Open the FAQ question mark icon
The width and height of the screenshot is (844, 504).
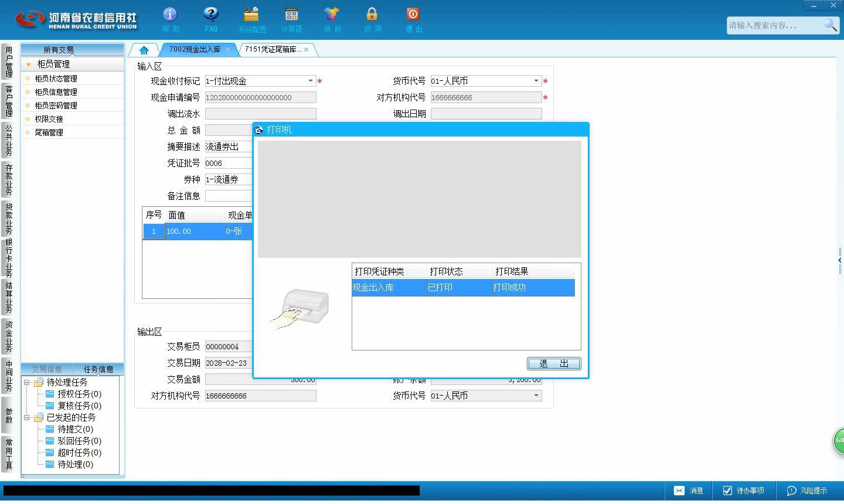[x=210, y=14]
